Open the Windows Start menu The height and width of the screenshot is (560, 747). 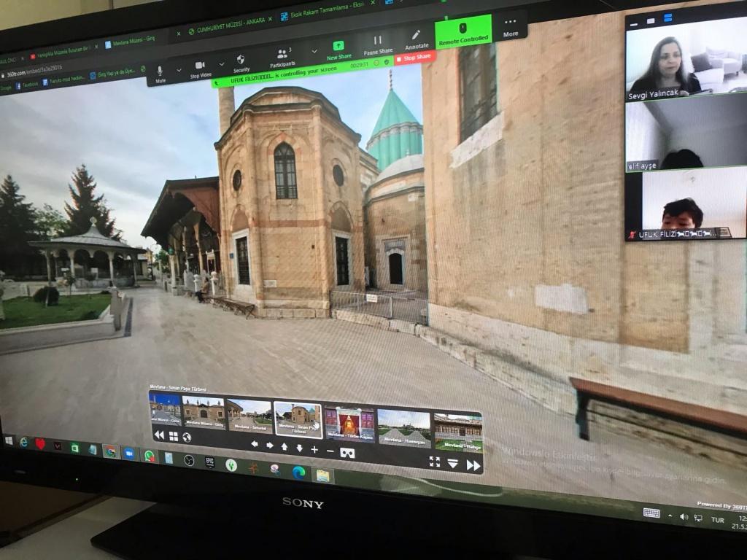point(9,440)
